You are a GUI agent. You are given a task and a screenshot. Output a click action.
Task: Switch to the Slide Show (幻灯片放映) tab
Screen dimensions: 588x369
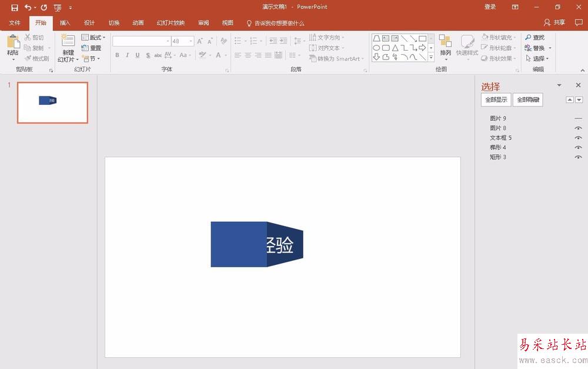pyautogui.click(x=171, y=23)
